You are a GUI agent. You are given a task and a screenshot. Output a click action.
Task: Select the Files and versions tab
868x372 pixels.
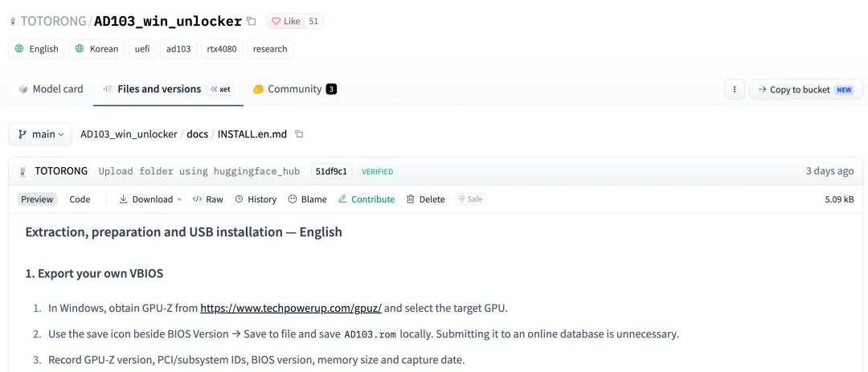click(x=168, y=89)
